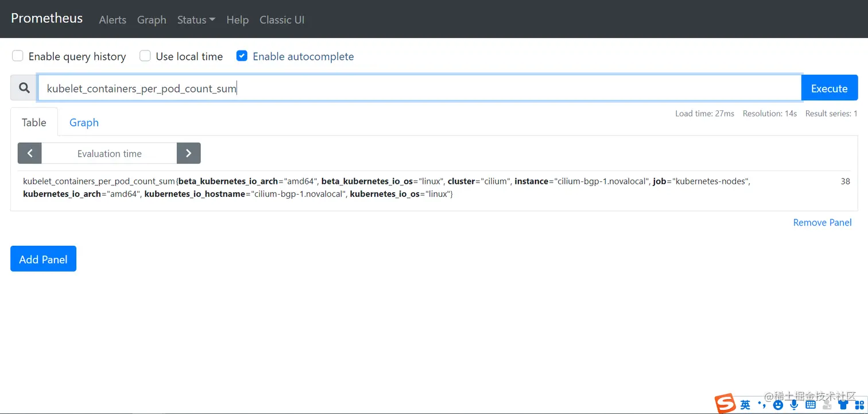This screenshot has width=868, height=414.
Task: Click the Sogou input method logo
Action: [x=725, y=404]
